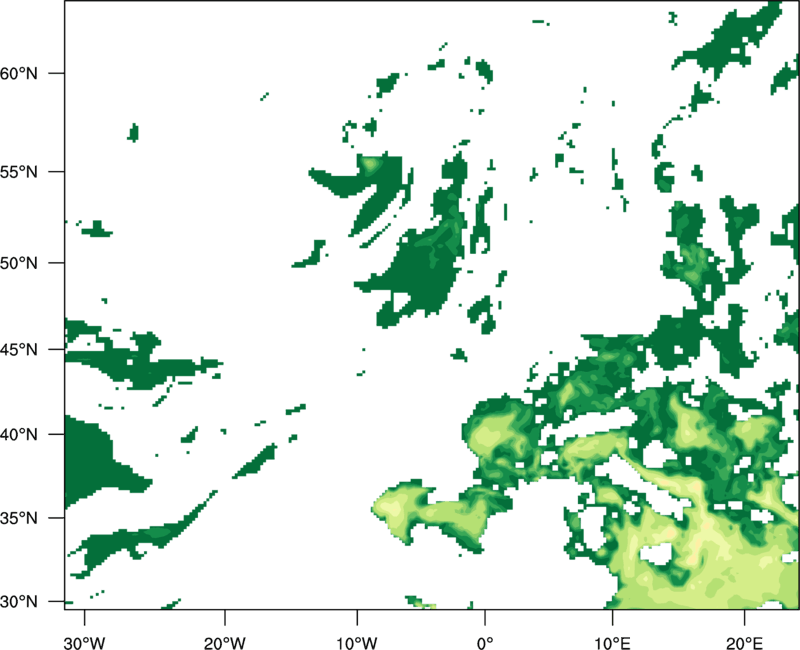Click the 0° longitude label
This screenshot has height=650, width=800.
485,643
